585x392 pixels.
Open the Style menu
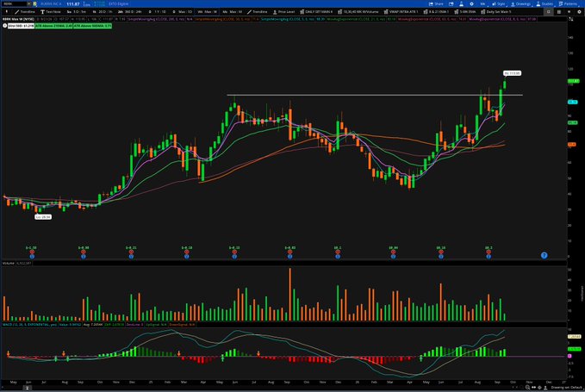(x=499, y=3)
